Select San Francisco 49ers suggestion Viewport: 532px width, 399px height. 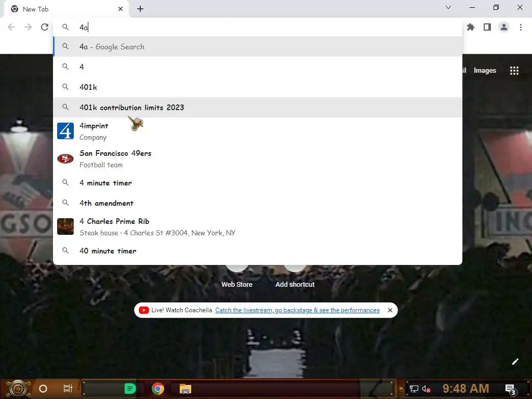click(258, 159)
